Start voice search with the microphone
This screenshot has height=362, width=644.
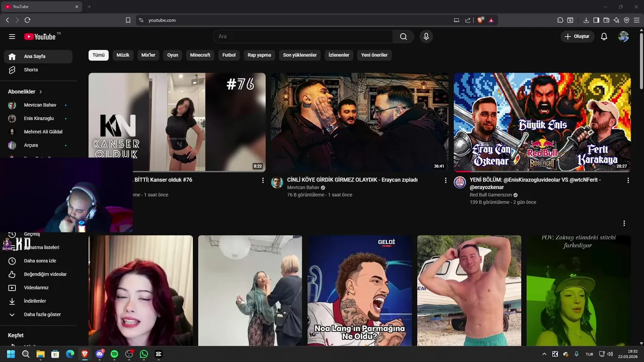pos(426,37)
